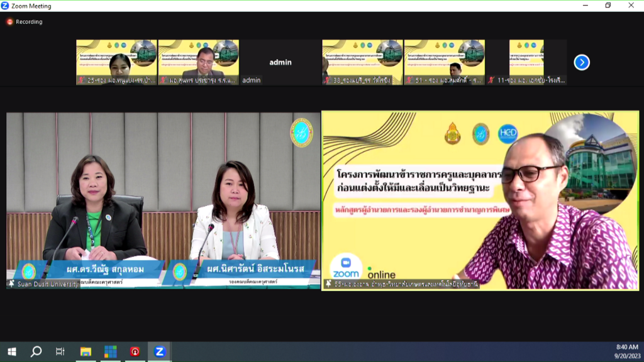The image size is (644, 362).
Task: Click the video of man in purple shirt
Action: coord(480,200)
